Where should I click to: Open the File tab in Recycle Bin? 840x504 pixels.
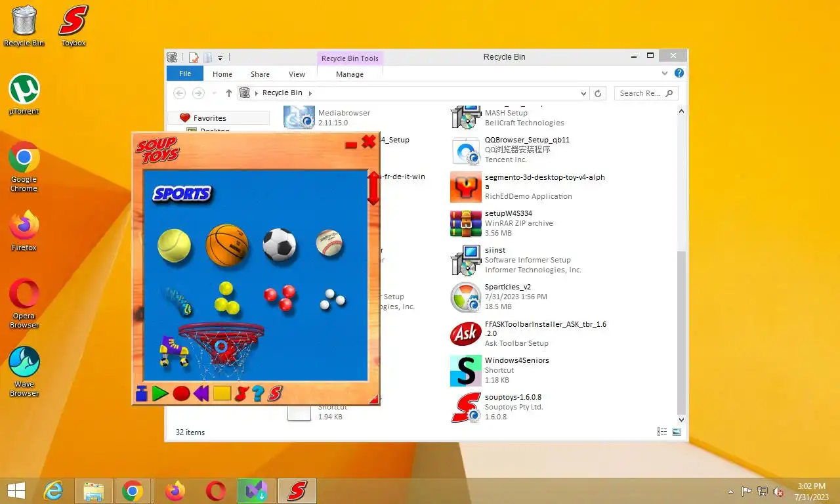[x=185, y=74]
